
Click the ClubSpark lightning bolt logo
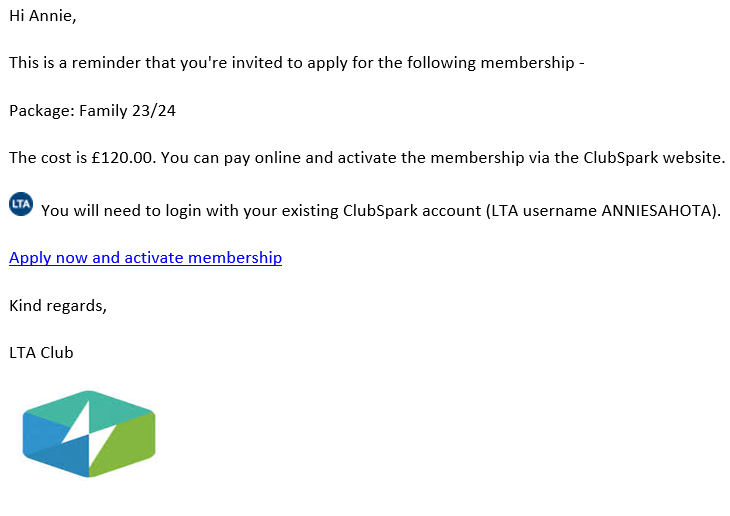point(89,434)
